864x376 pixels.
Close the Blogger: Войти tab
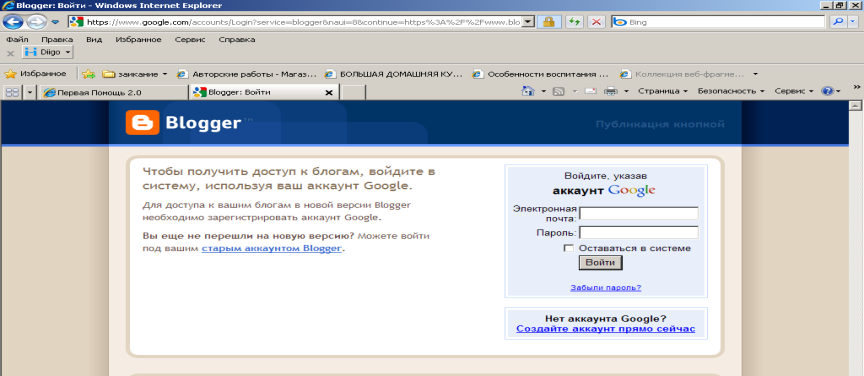329,93
